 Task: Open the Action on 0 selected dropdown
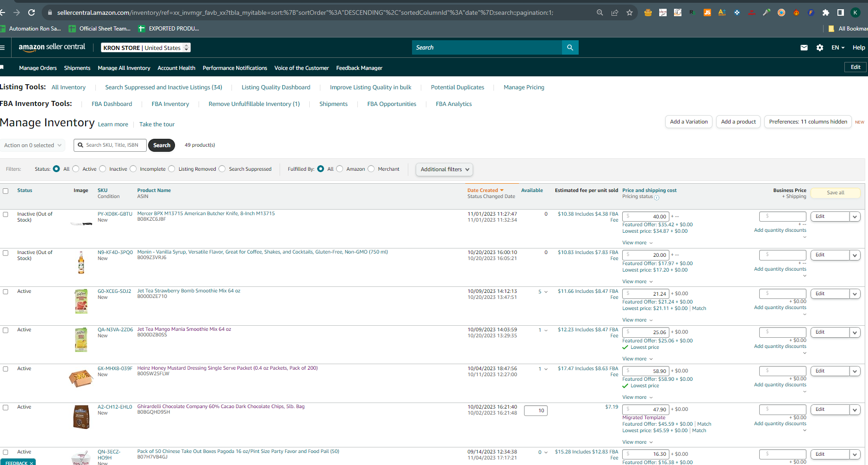pos(32,145)
